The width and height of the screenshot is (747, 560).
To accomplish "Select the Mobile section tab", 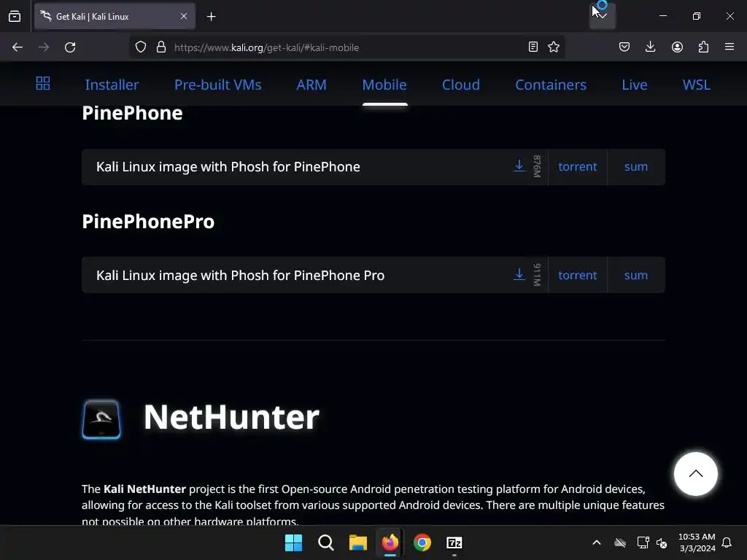I will [384, 85].
